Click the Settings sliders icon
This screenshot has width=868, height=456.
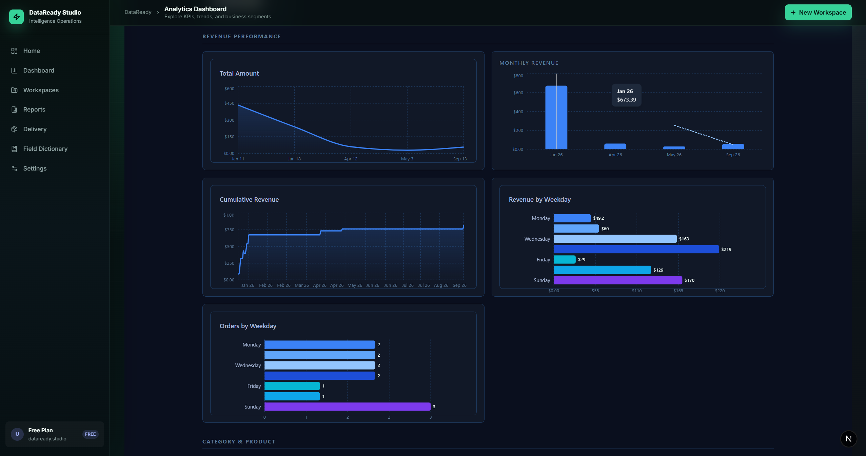click(x=14, y=168)
